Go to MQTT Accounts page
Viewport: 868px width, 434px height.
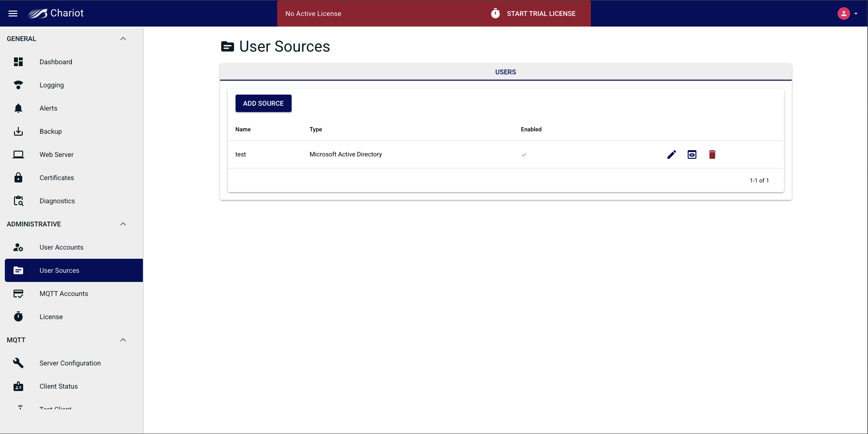tap(64, 294)
